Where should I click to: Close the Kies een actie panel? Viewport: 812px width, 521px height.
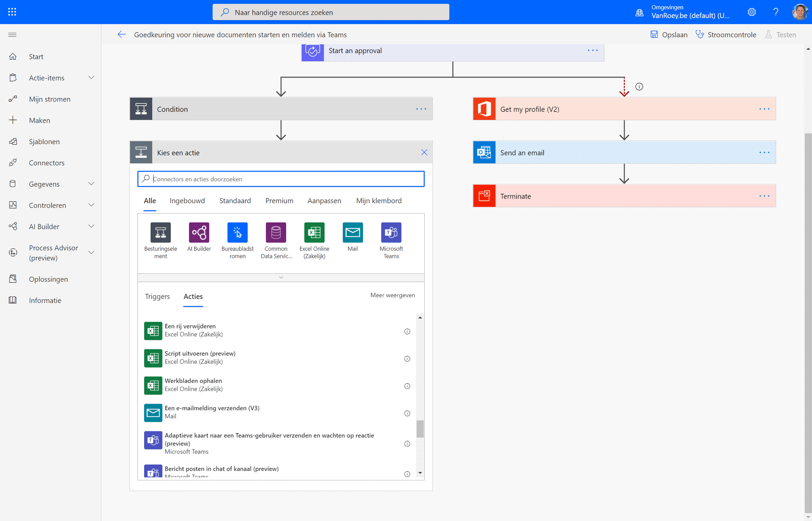pos(424,152)
